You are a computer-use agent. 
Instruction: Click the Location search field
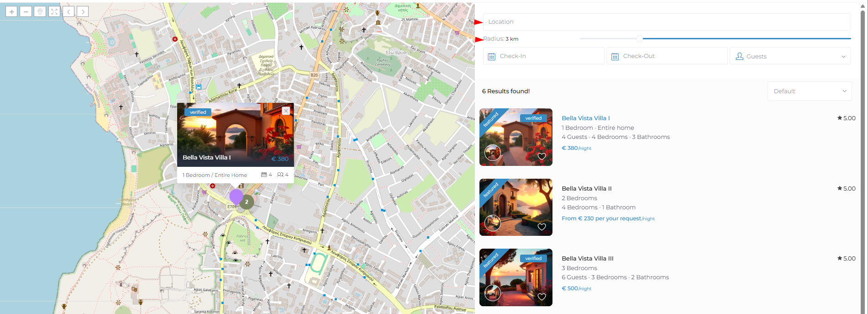pyautogui.click(x=667, y=22)
